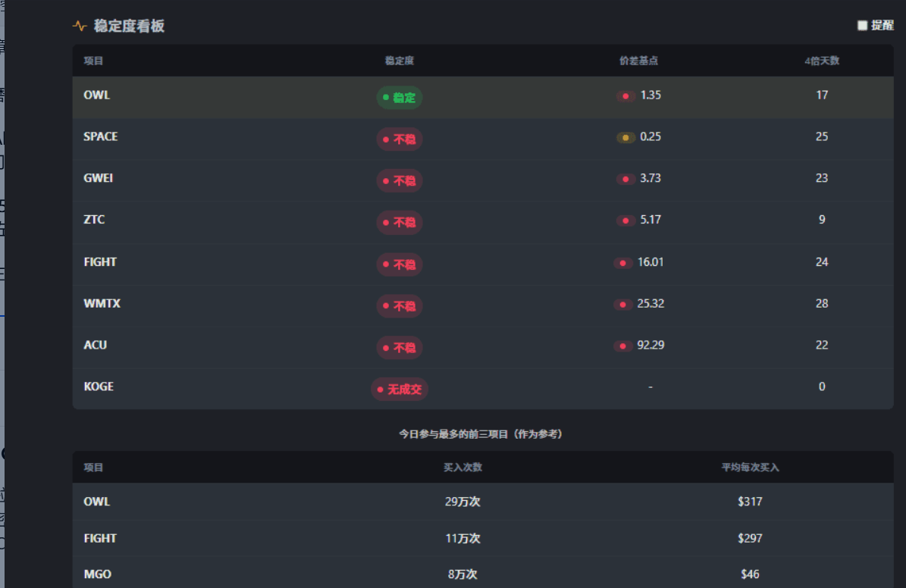This screenshot has height=588, width=906.
Task: Click the 买入次数 column header
Action: 462,468
